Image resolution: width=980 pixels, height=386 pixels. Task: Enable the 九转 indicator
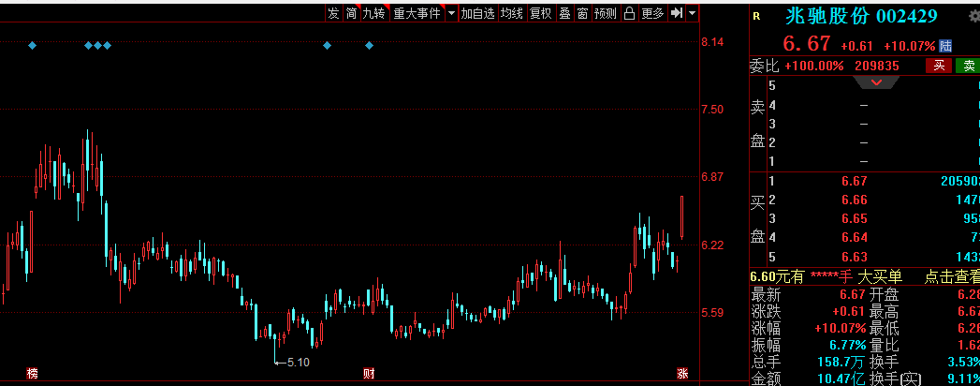pyautogui.click(x=373, y=13)
